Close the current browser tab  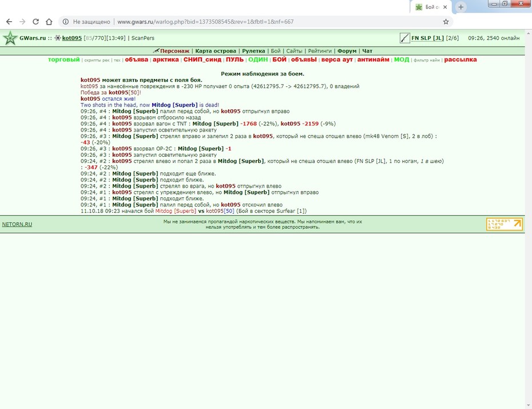tap(445, 7)
